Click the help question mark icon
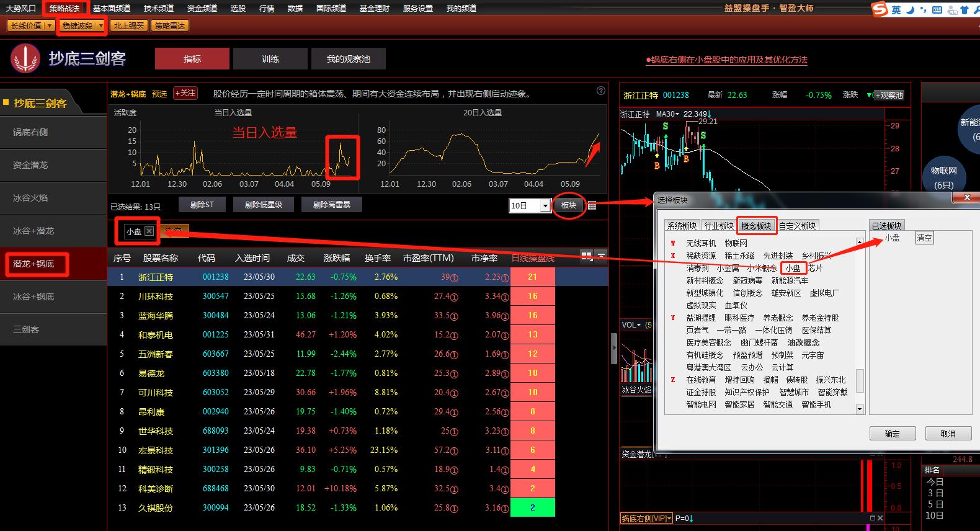 point(600,91)
